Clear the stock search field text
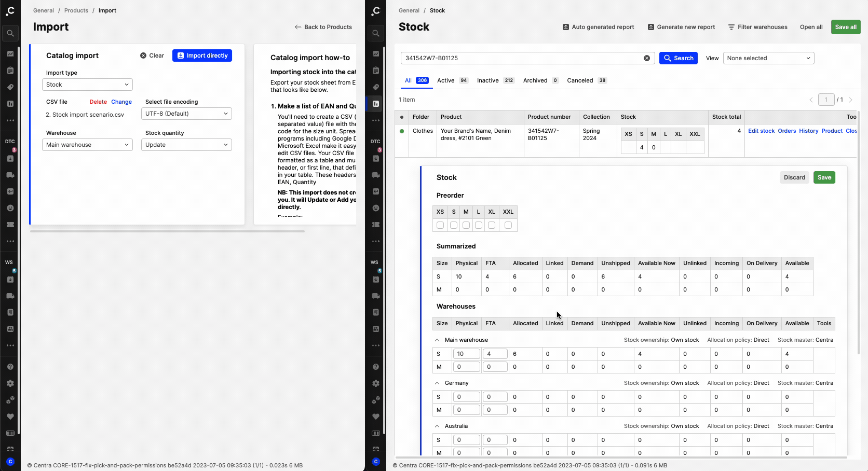Image resolution: width=868 pixels, height=471 pixels. coord(647,58)
